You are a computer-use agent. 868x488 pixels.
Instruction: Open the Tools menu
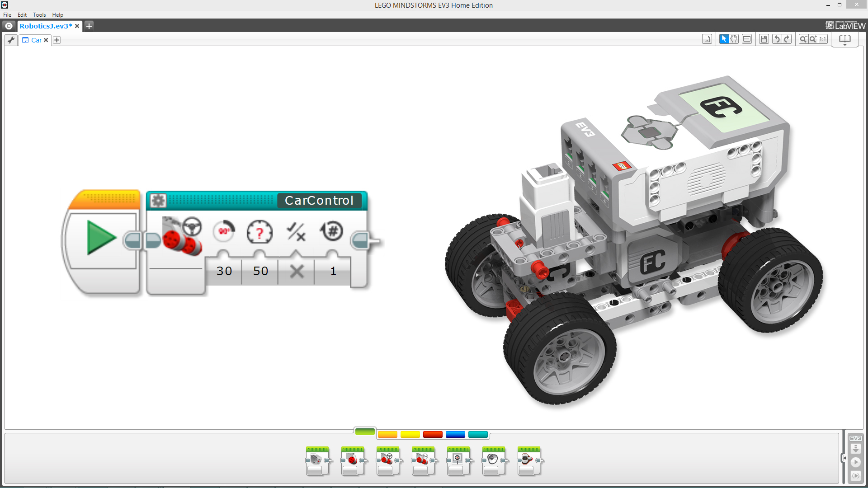[39, 14]
